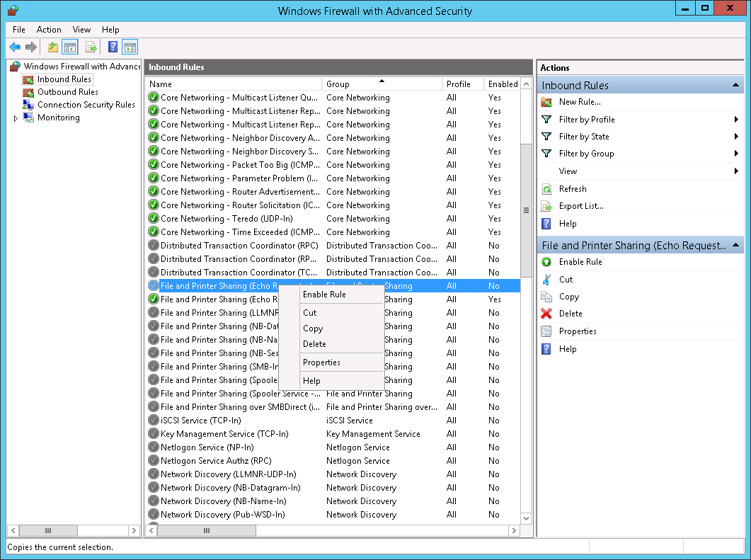
Task: Toggle Show/Hide Action Pane toolbar button
Action: [130, 47]
